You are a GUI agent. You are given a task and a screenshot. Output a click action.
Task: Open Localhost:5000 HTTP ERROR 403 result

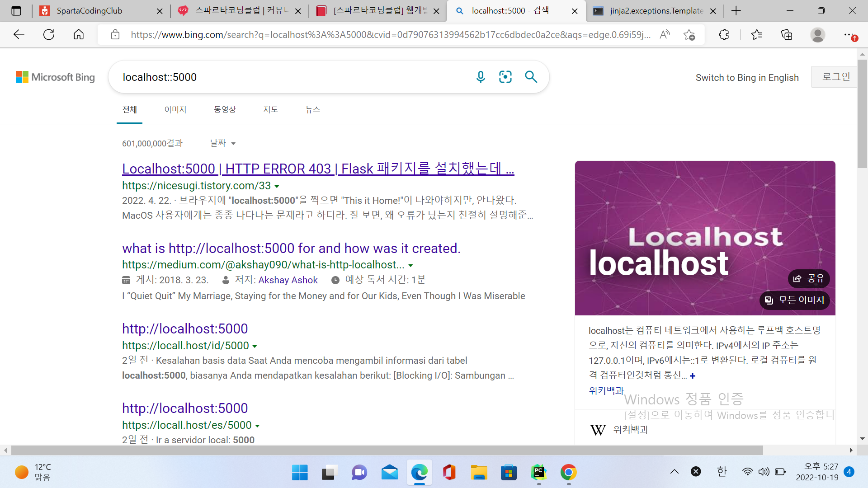[x=318, y=169]
